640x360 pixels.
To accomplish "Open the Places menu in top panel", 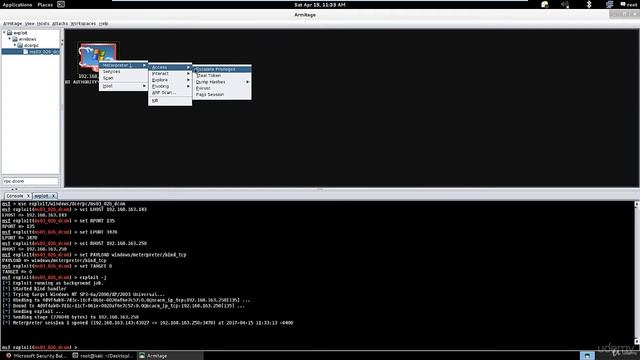I will pyautogui.click(x=45, y=5).
